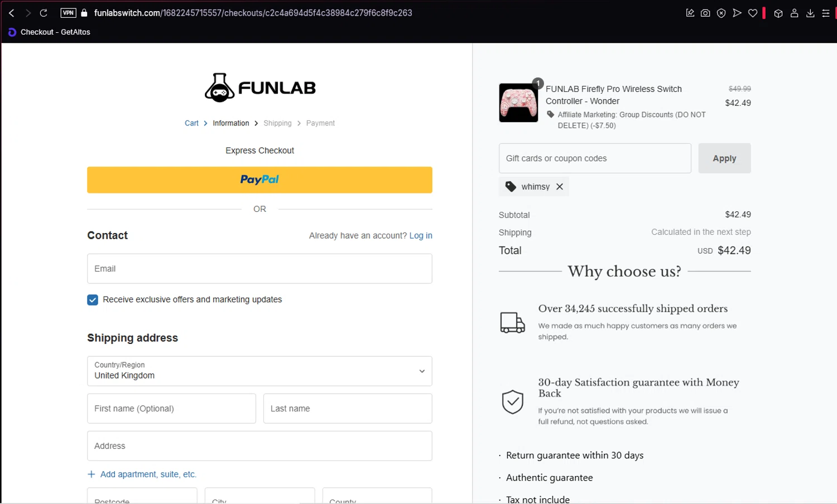Viewport: 837px width, 504px height.
Task: Focus the Last name field
Action: pyautogui.click(x=348, y=409)
